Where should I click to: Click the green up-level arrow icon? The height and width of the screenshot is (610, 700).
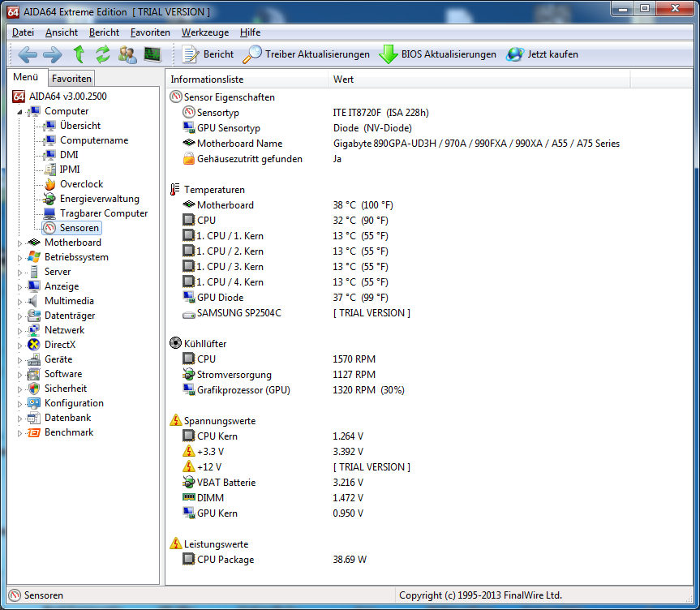tap(79, 54)
